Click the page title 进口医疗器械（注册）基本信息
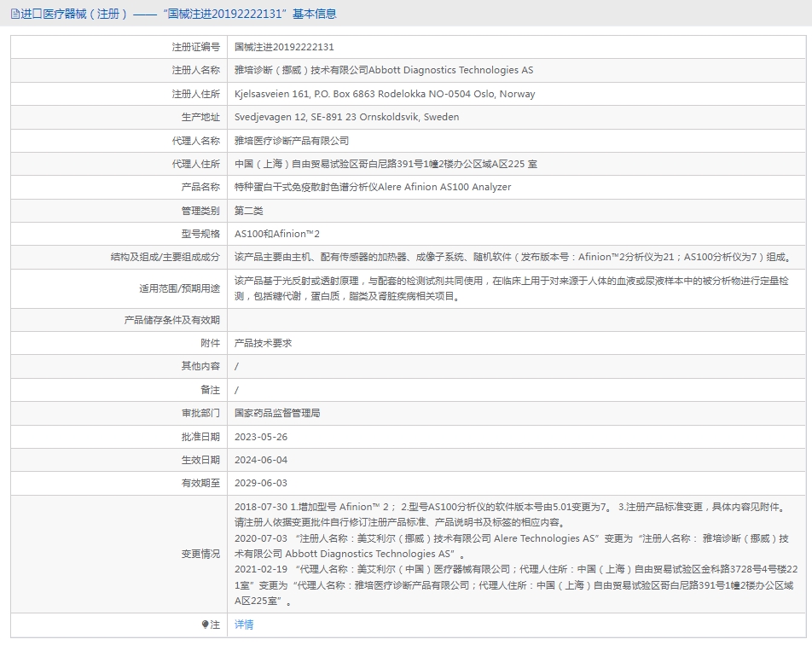 (x=178, y=14)
